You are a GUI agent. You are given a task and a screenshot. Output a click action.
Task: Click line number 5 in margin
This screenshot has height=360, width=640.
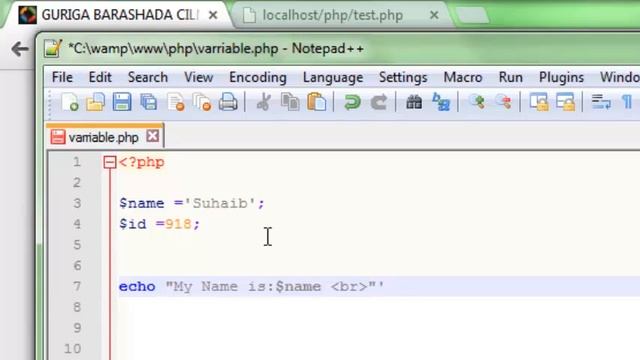(77, 244)
